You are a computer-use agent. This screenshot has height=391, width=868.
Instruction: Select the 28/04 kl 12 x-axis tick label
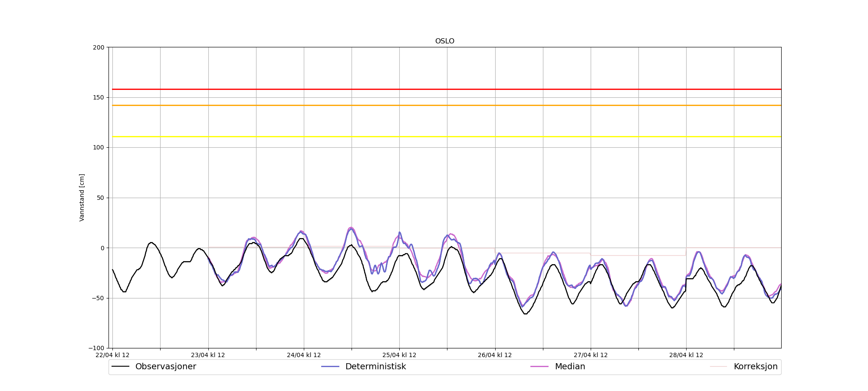coord(686,355)
